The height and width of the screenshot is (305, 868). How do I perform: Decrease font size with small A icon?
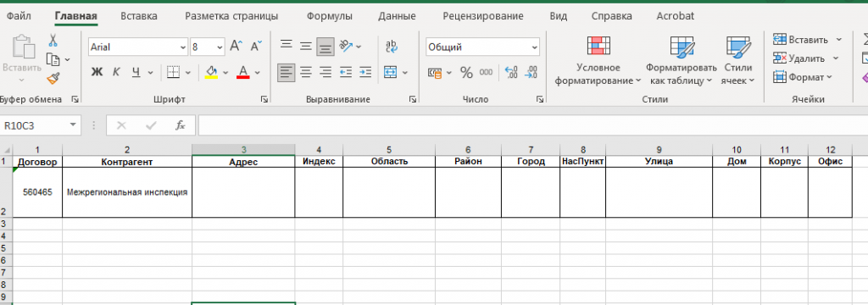256,47
